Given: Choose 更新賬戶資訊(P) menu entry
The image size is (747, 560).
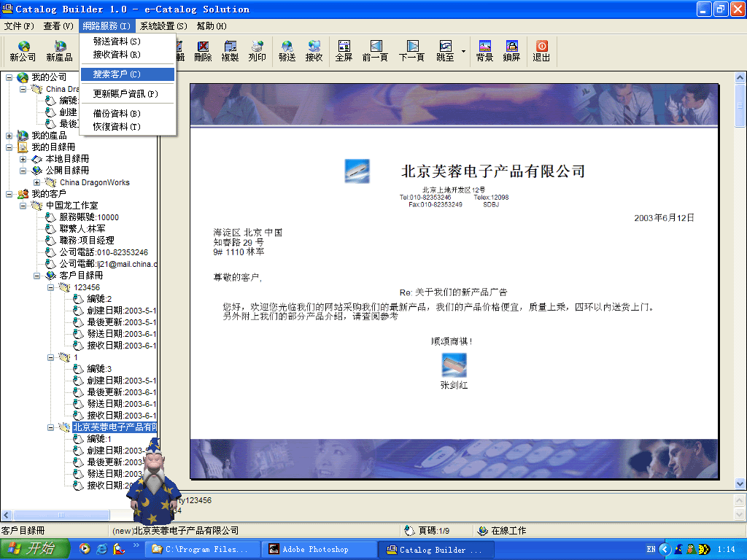Looking at the screenshot, I should [127, 94].
